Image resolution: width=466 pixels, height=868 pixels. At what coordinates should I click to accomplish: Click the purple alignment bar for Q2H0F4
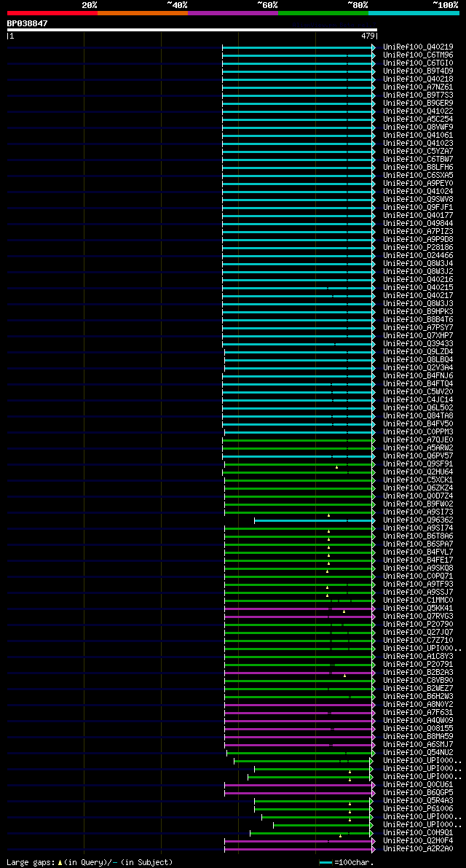(299, 841)
